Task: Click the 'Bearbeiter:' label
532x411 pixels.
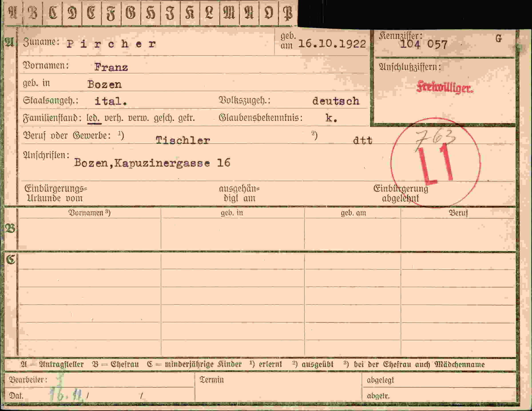Action: (x=28, y=380)
